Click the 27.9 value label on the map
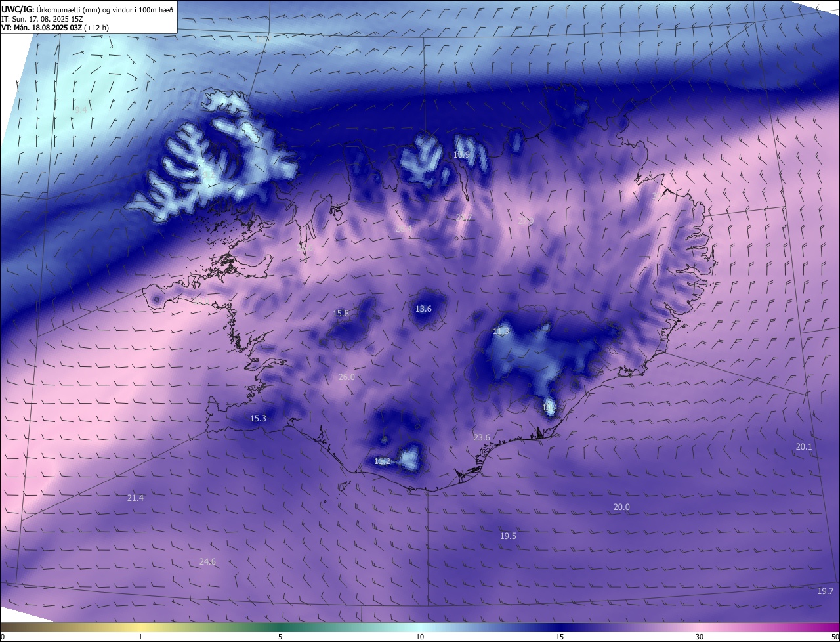Screen dimensions: 840x642 point(525,221)
